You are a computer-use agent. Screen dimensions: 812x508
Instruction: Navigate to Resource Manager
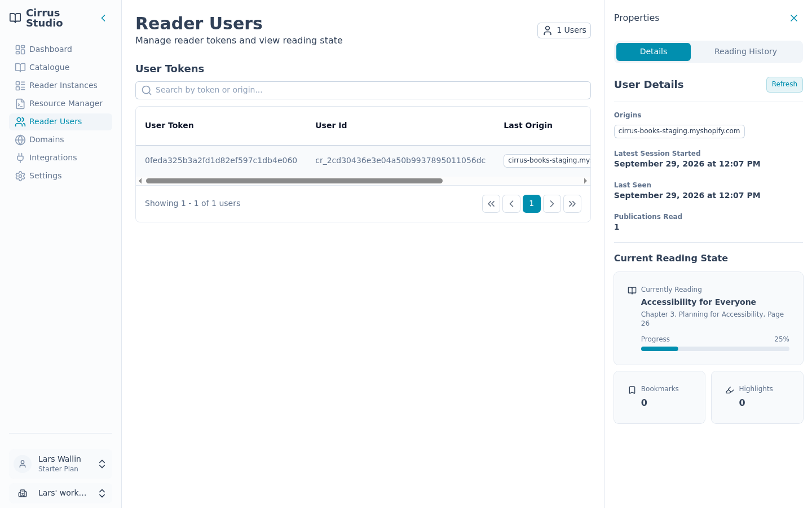tap(60, 103)
